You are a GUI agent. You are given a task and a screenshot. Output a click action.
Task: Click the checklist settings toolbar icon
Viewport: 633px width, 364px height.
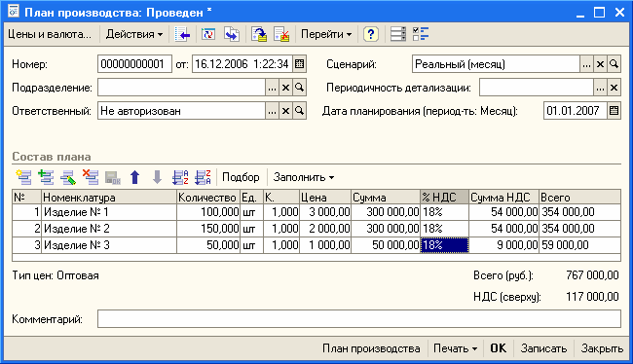pyautogui.click(x=421, y=34)
